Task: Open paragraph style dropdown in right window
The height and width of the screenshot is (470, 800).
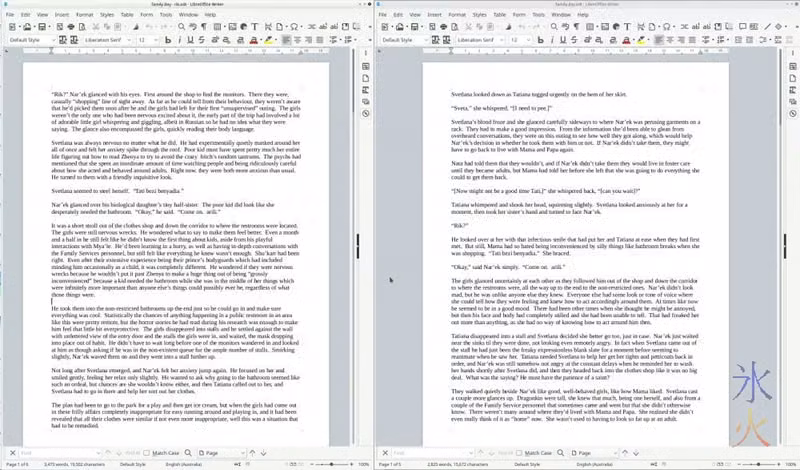Action: click(426, 40)
